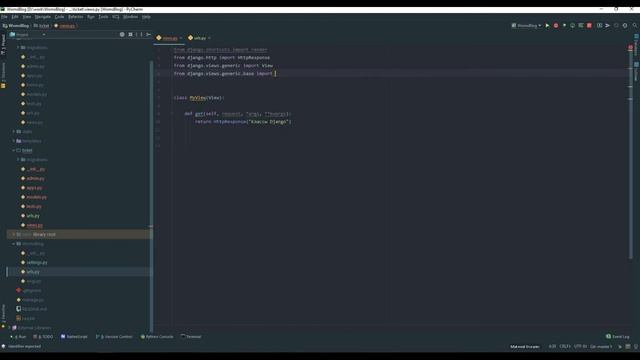The image size is (640, 360).
Task: Switch to the urls.py editor tab
Action: coord(199,38)
